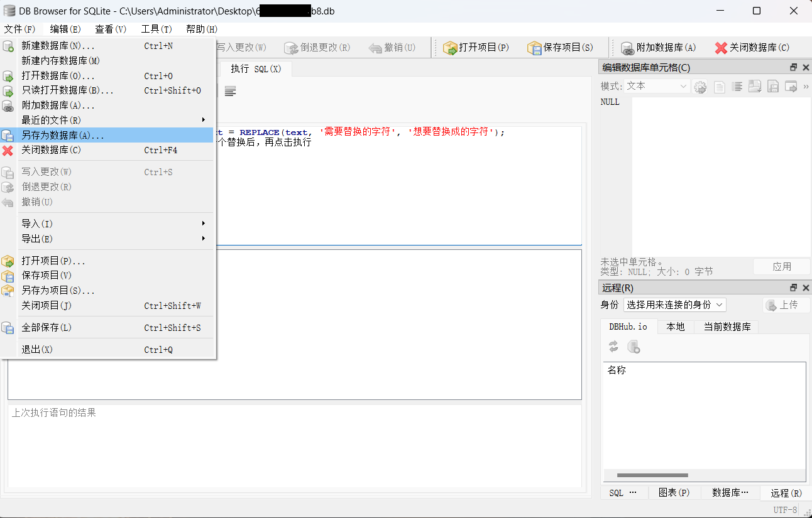The width and height of the screenshot is (812, 518).
Task: Choose 打开数据库(O)... menu item
Action: (x=107, y=76)
